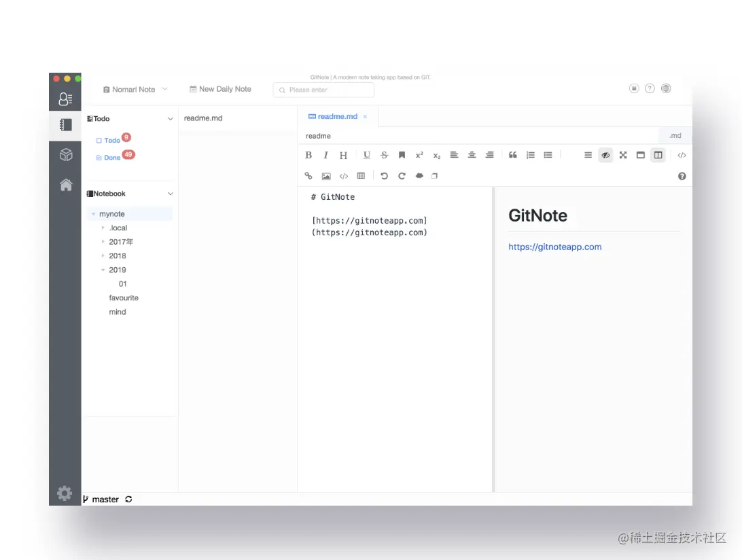Click New Daily Note button

(221, 89)
